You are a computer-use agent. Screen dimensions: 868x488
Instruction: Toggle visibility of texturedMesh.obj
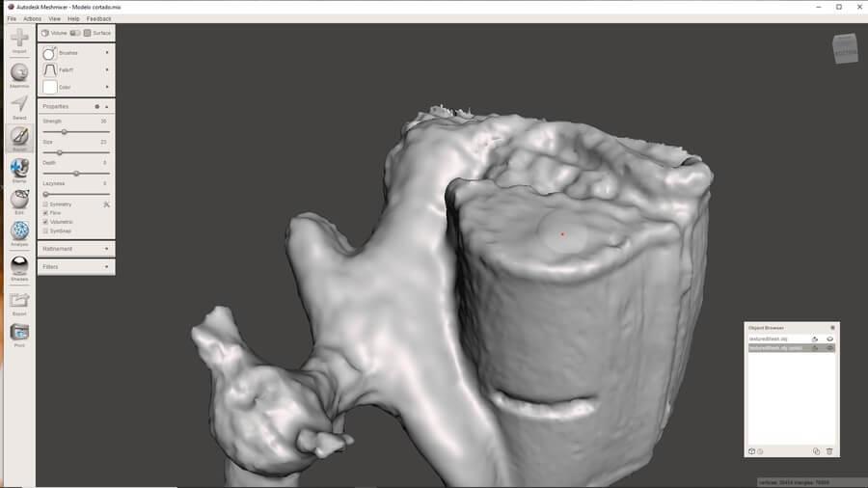click(x=829, y=339)
